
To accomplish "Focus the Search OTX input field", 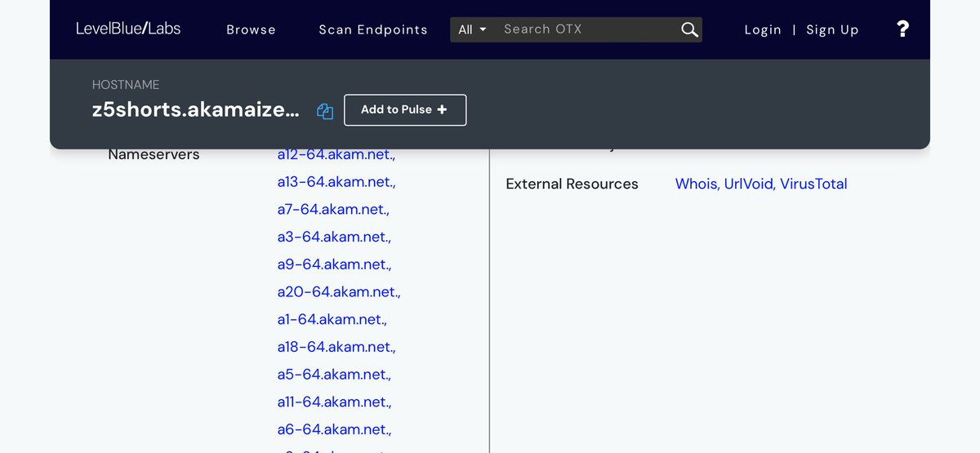I will tap(588, 29).
